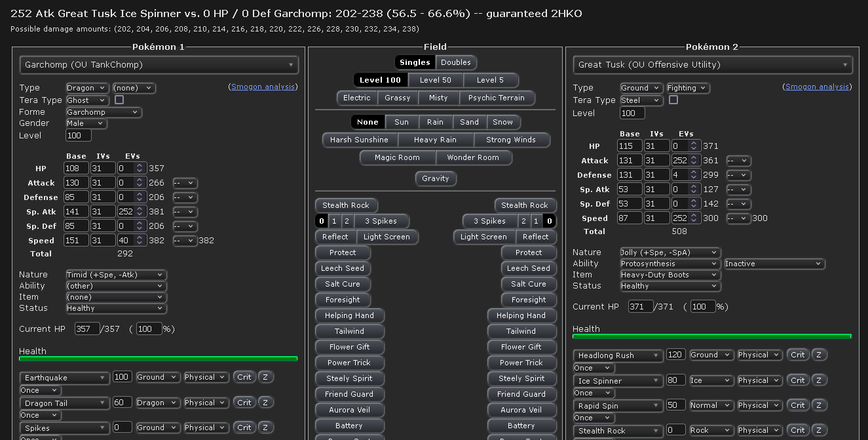Click Garchomp Sp. Atk EVs stepper
The width and height of the screenshot is (868, 440).
tap(138, 212)
